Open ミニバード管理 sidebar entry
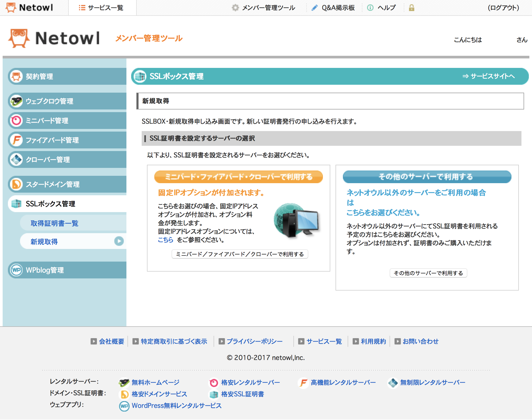532x420 pixels. [67, 121]
